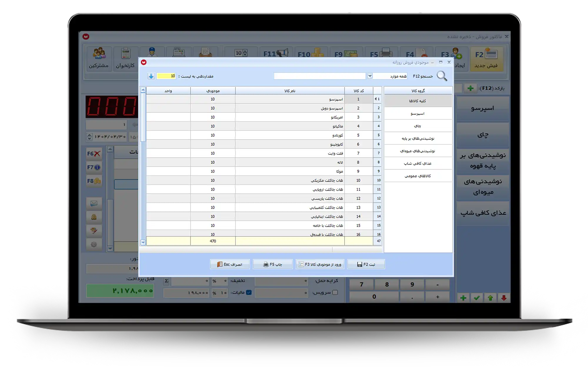Image resolution: width=588 pixels, height=367 pixels.
Task: Click the green plus next to barcode field
Action: coord(470,88)
